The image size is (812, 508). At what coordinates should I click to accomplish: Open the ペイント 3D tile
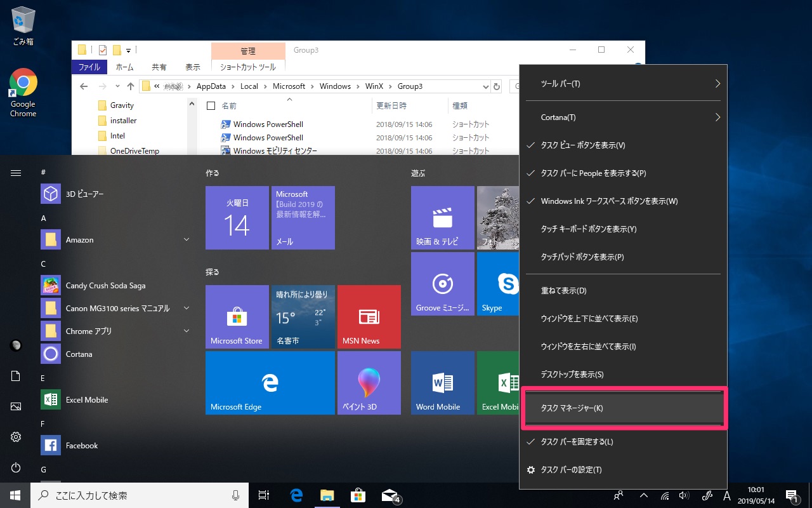coord(369,383)
